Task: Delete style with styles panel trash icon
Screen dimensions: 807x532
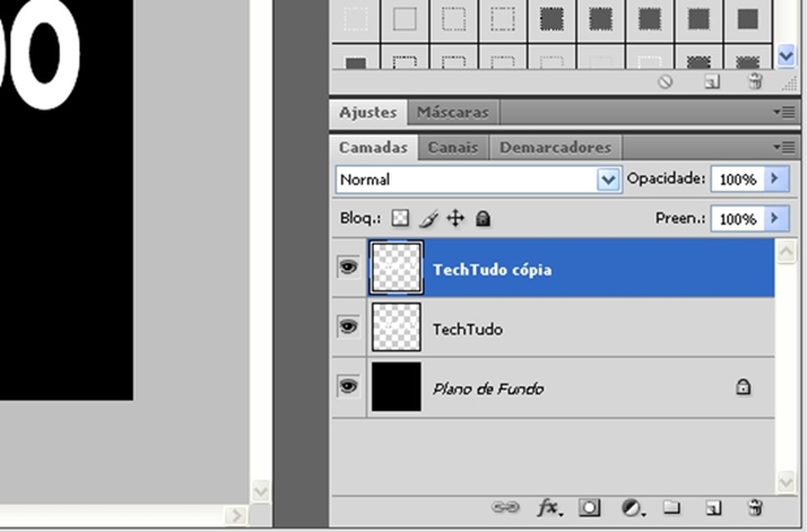Action: [x=755, y=81]
